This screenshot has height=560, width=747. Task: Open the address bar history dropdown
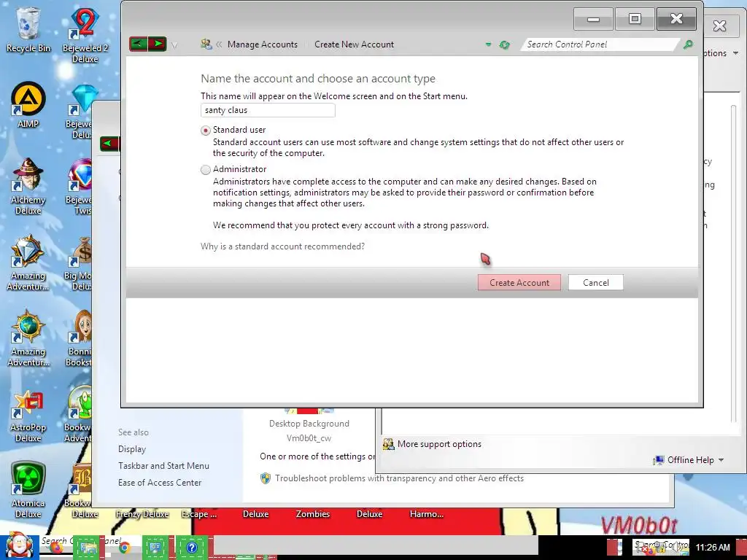click(x=488, y=44)
